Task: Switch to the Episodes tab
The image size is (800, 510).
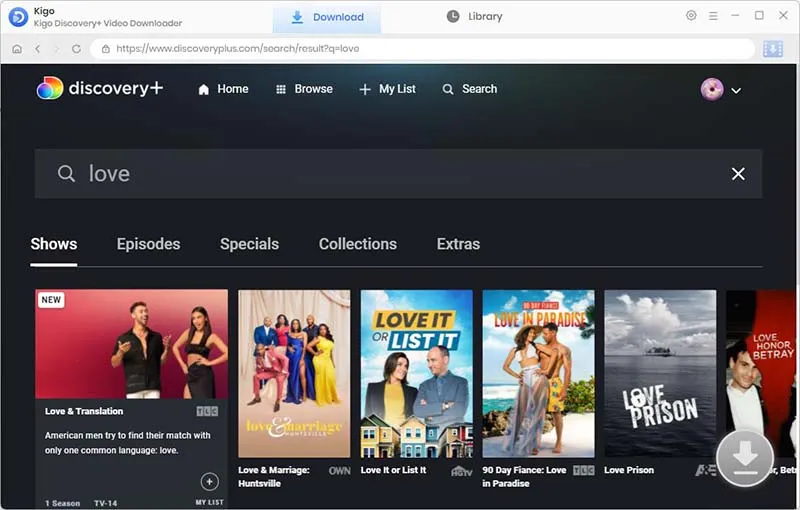Action: tap(148, 244)
